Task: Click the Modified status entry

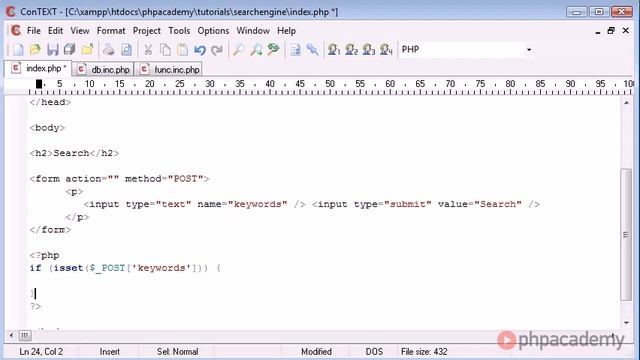Action: 316,351
